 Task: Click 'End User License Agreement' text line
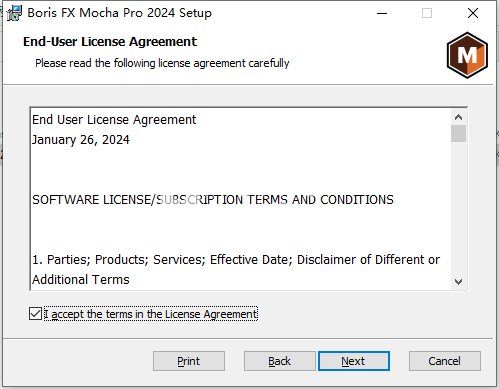tap(114, 120)
